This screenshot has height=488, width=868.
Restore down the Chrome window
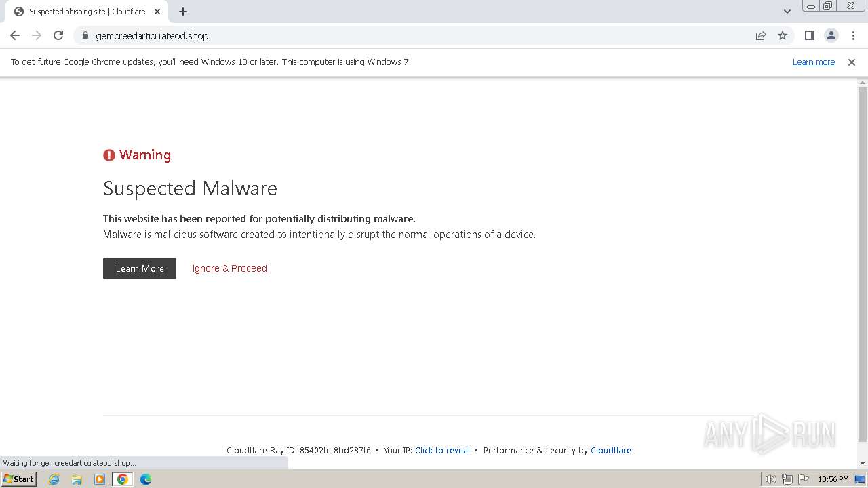(828, 6)
